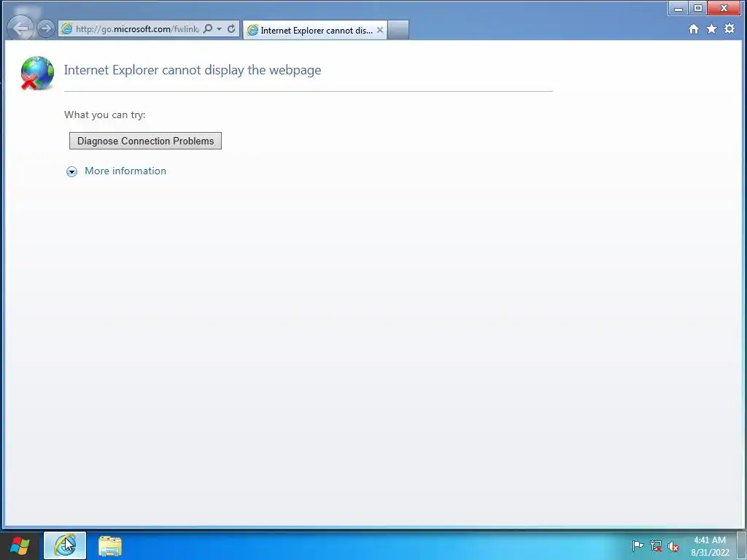This screenshot has width=747, height=560.
Task: Open the address bar autocomplete dropdown arrow
Action: 219,29
